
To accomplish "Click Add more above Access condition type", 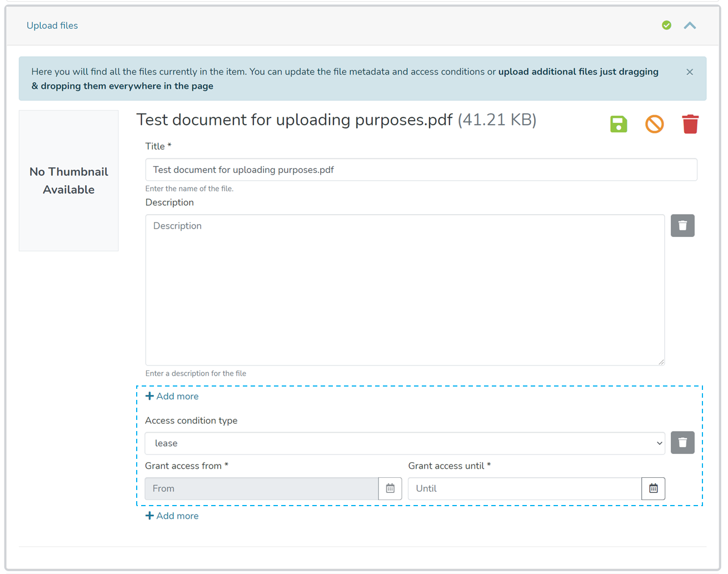I will [172, 397].
